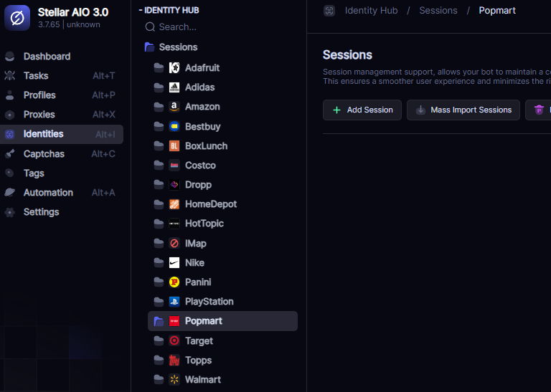Open Captchas via its key icon
The width and height of the screenshot is (551, 392).
click(9, 153)
